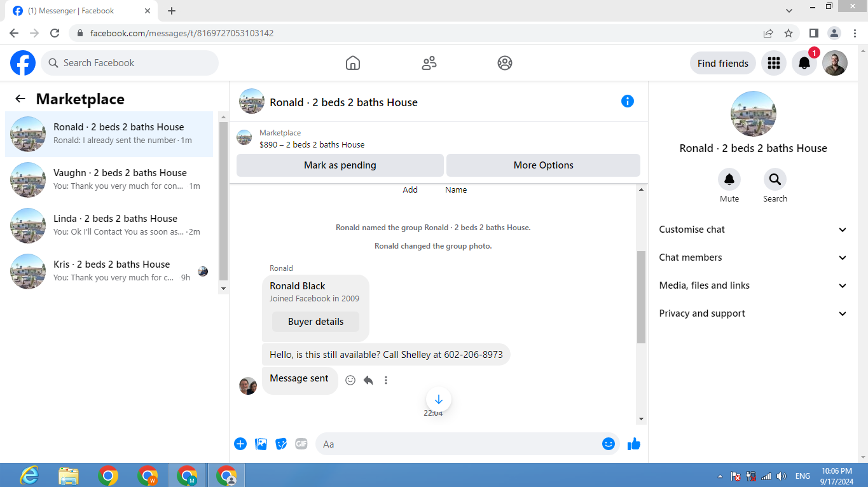Expand Media, files and links section
The height and width of the screenshot is (487, 868).
[x=754, y=285]
